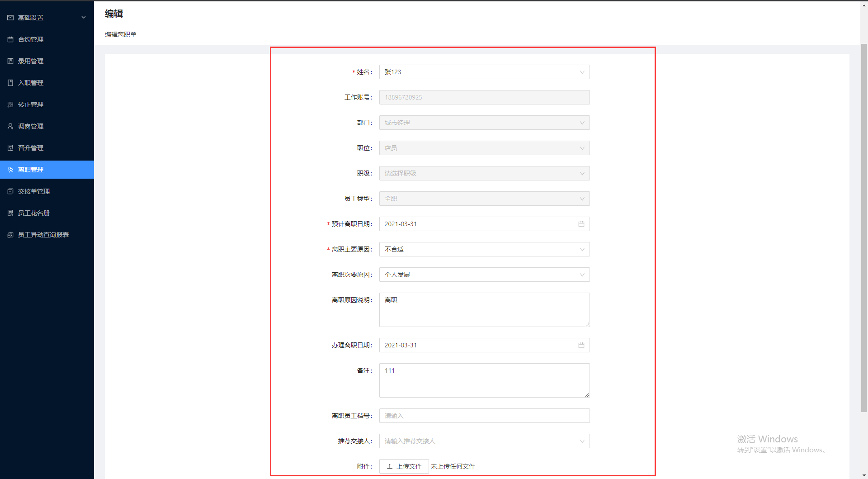Image resolution: width=868 pixels, height=479 pixels.
Task: Click the disabled 工作账号 field
Action: pos(484,97)
